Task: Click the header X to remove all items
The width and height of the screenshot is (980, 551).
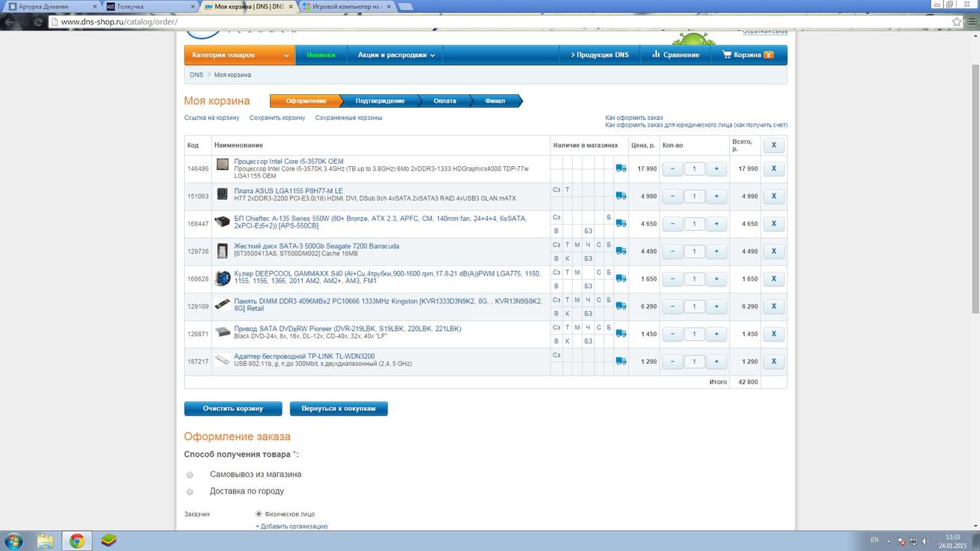Action: [774, 144]
